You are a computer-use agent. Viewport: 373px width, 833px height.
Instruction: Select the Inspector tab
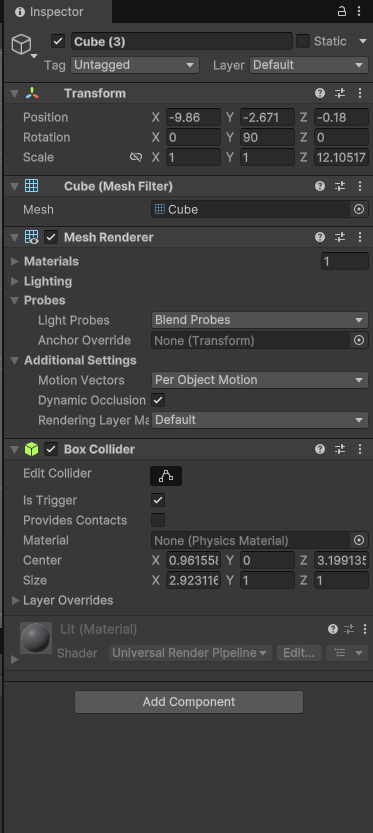coord(57,12)
